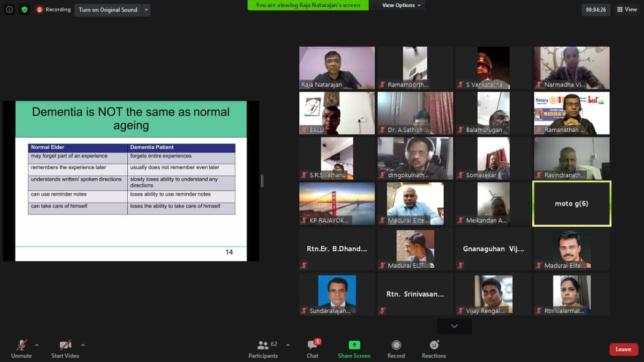Switch layout using the View icon
Screen dimensions: 644x362
[x=627, y=10]
